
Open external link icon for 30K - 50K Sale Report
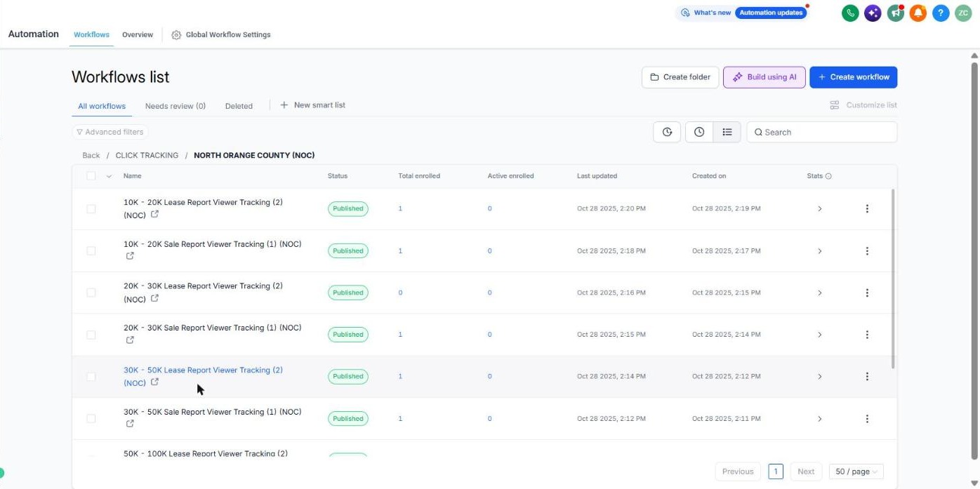pyautogui.click(x=130, y=424)
